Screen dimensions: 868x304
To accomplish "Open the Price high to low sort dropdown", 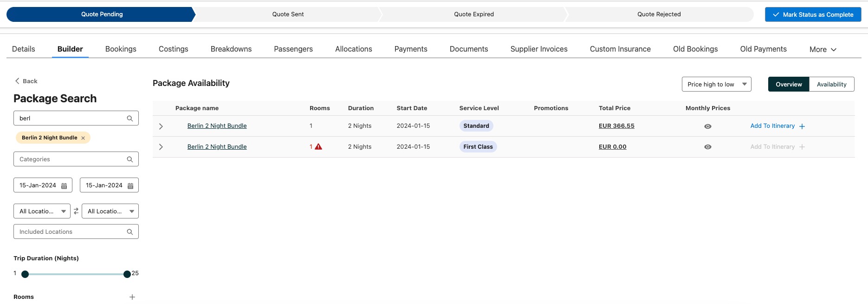I will [716, 84].
